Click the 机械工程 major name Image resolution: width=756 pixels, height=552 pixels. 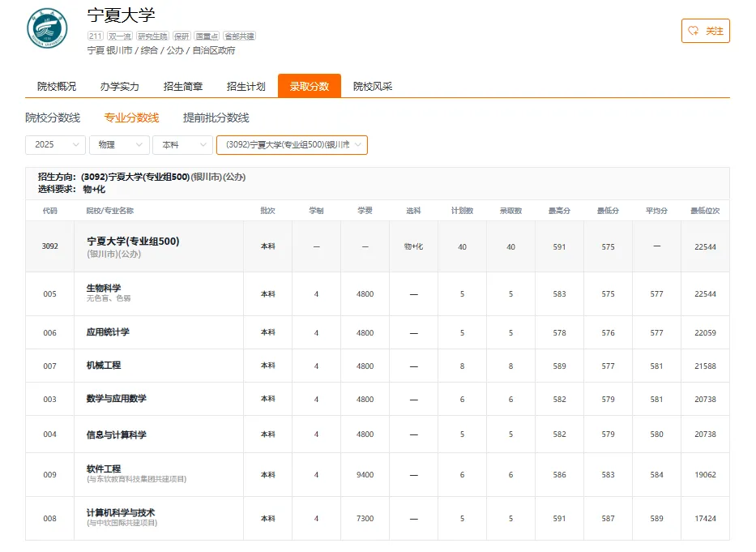(104, 366)
